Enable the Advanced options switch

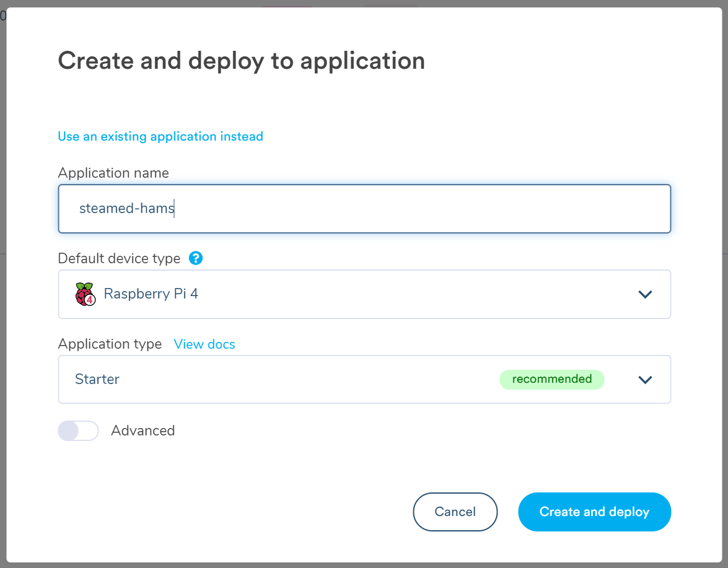coord(78,430)
